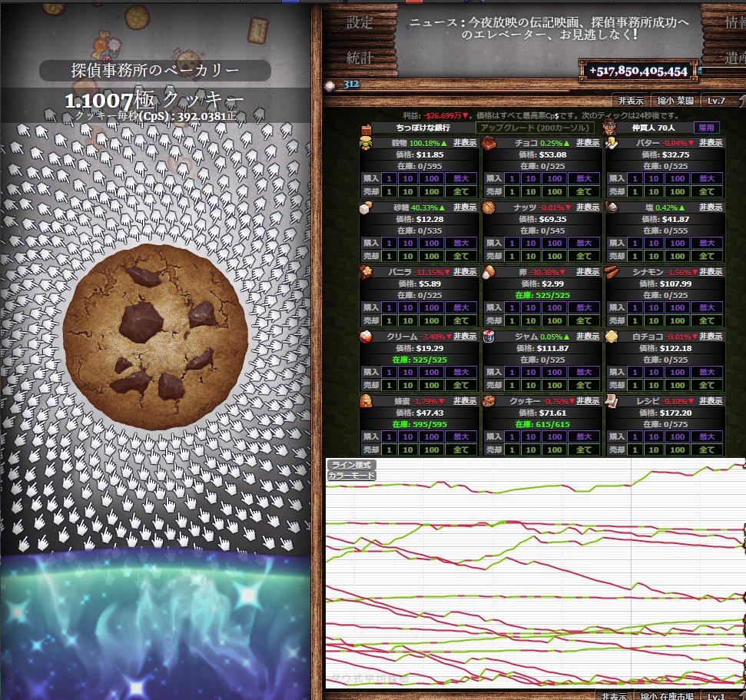Collapse the garden with 縮小 菜園

point(675,101)
